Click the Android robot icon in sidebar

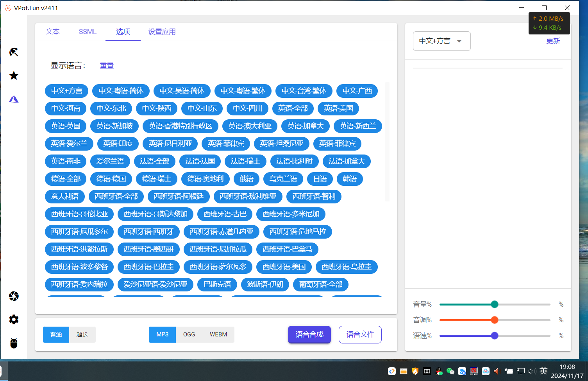tap(14, 343)
